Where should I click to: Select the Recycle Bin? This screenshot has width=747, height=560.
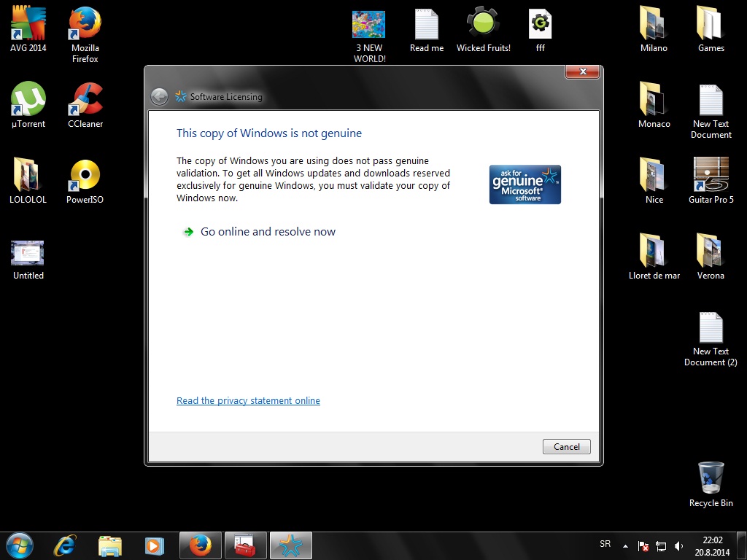tap(711, 484)
